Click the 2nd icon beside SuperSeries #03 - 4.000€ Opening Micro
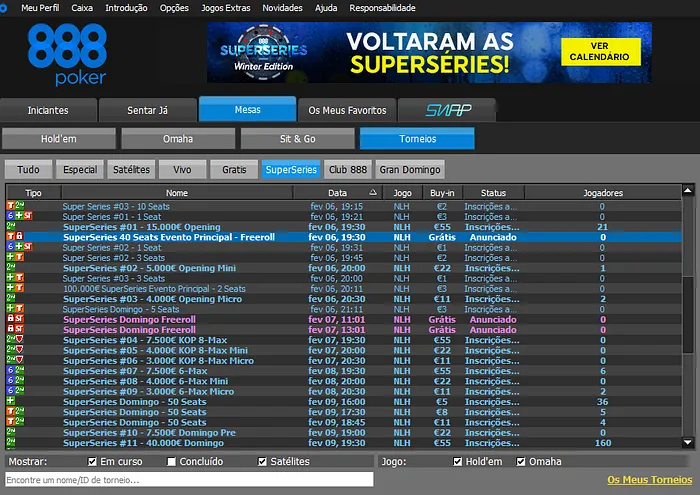 click(x=11, y=298)
